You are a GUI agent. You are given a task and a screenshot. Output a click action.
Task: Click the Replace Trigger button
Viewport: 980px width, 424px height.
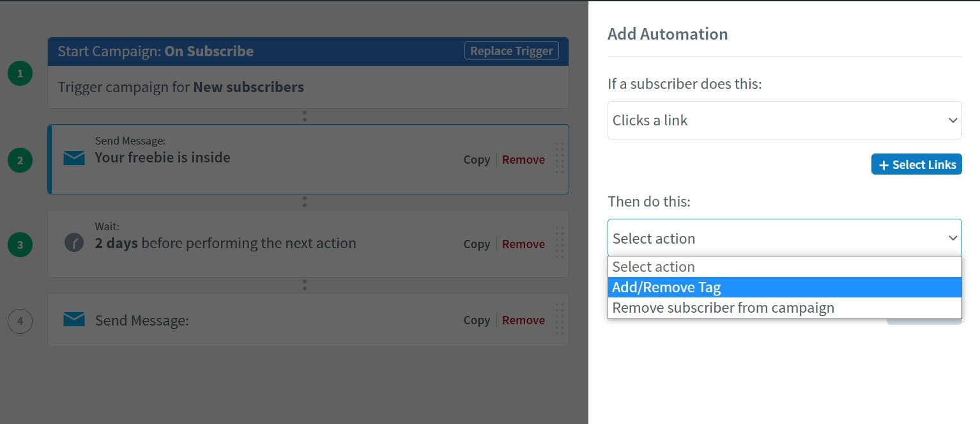tap(512, 51)
